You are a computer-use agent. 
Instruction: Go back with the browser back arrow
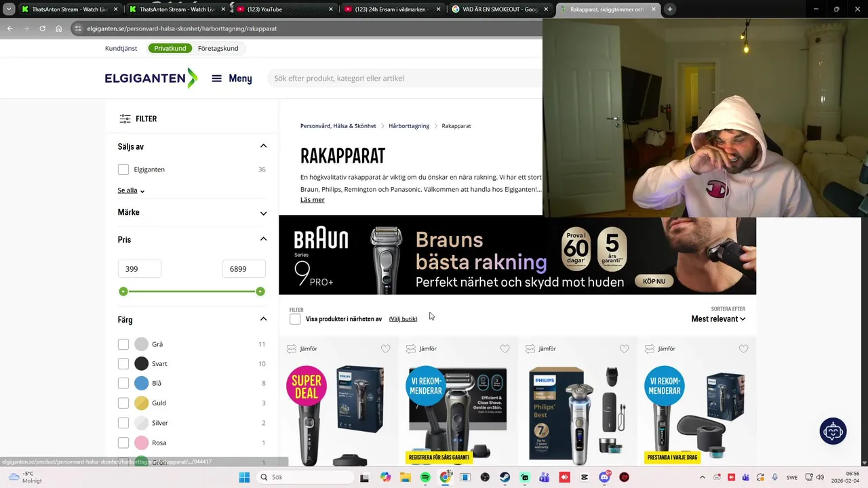pos(9,28)
